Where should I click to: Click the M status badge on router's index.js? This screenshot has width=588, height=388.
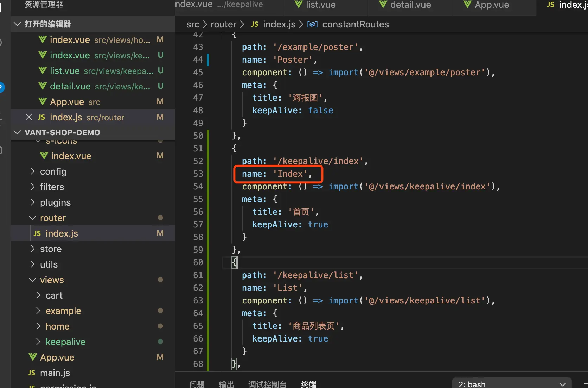pos(160,233)
